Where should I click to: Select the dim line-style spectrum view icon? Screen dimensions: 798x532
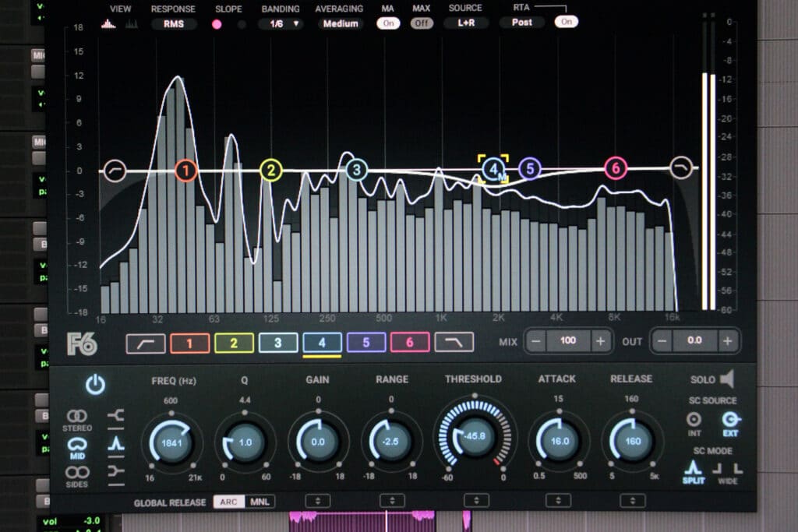[131, 23]
